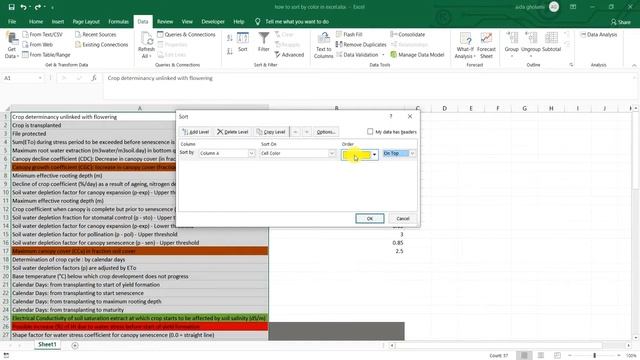Switch to the Insert tab
This screenshot has height=360, width=640.
[x=58, y=22]
